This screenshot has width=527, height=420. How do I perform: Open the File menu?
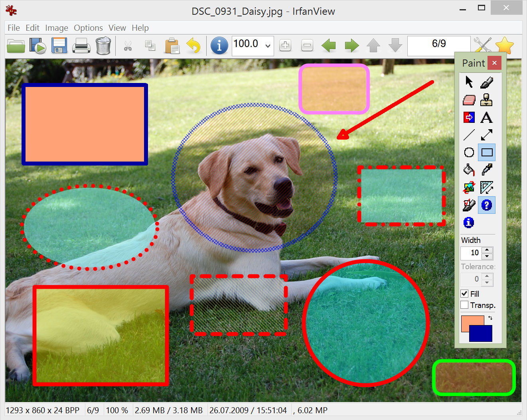pyautogui.click(x=14, y=28)
